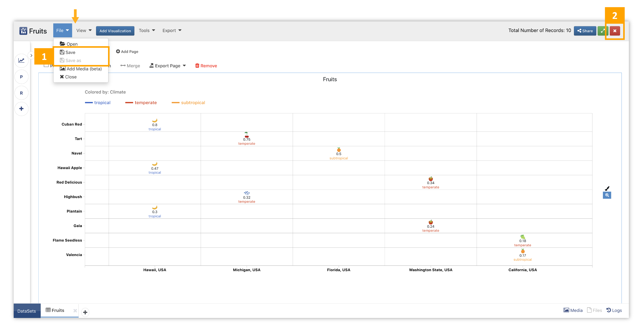Open the line chart sidebar icon
This screenshot has width=644, height=331.
pyautogui.click(x=21, y=61)
